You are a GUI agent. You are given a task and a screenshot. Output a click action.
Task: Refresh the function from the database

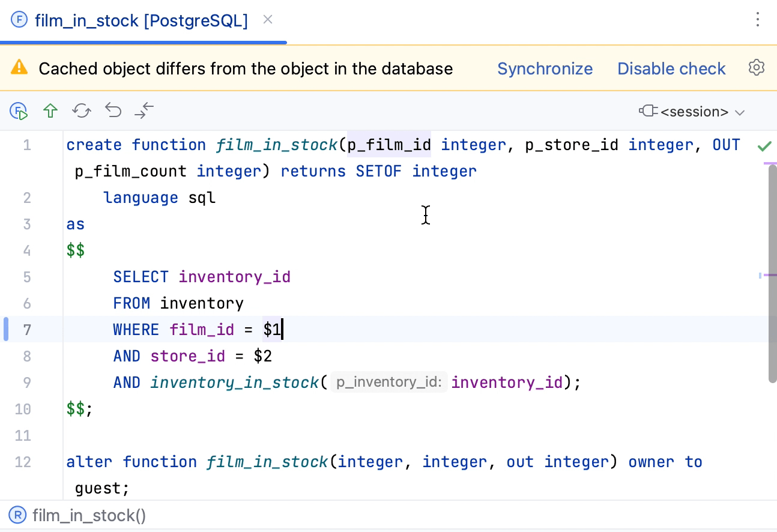(82, 111)
